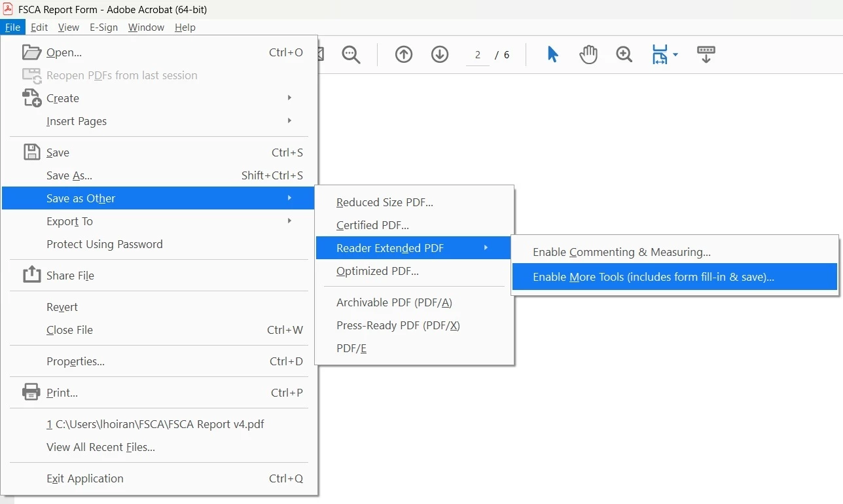The height and width of the screenshot is (504, 843).
Task: Go to next page with down arrow
Action: click(440, 54)
